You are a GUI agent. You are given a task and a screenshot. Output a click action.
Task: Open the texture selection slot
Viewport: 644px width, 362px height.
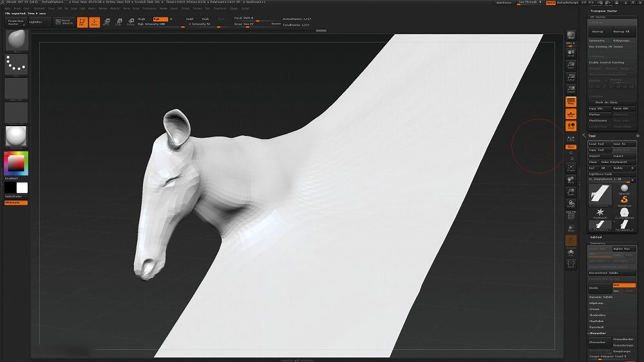[16, 113]
